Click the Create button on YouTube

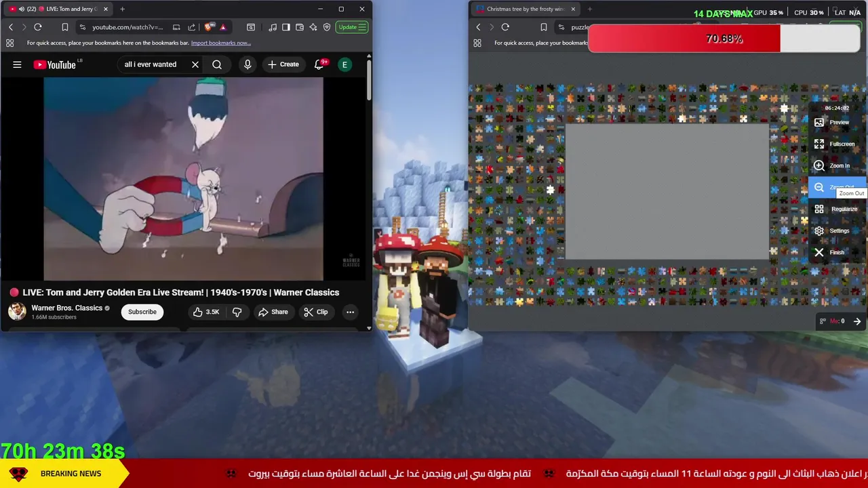(283, 64)
